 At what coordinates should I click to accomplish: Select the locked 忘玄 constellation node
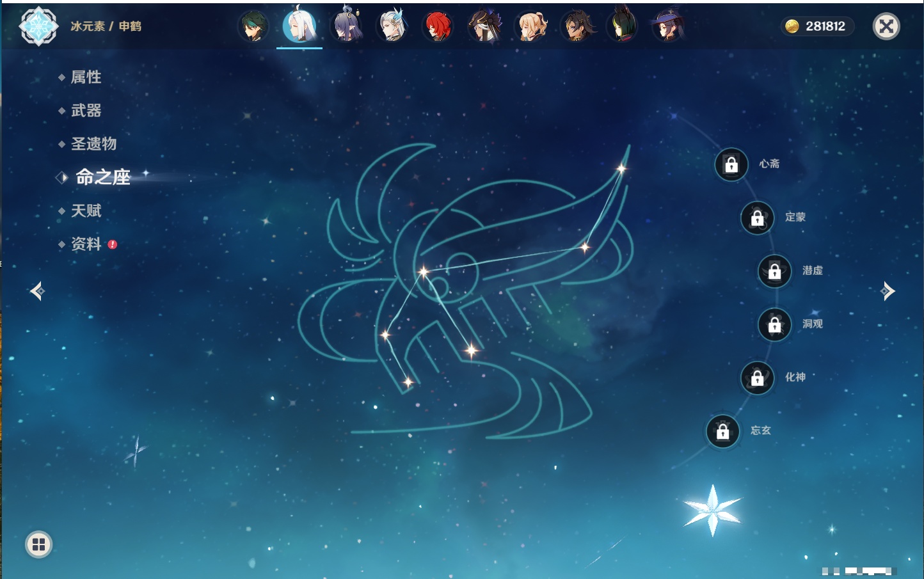(723, 432)
